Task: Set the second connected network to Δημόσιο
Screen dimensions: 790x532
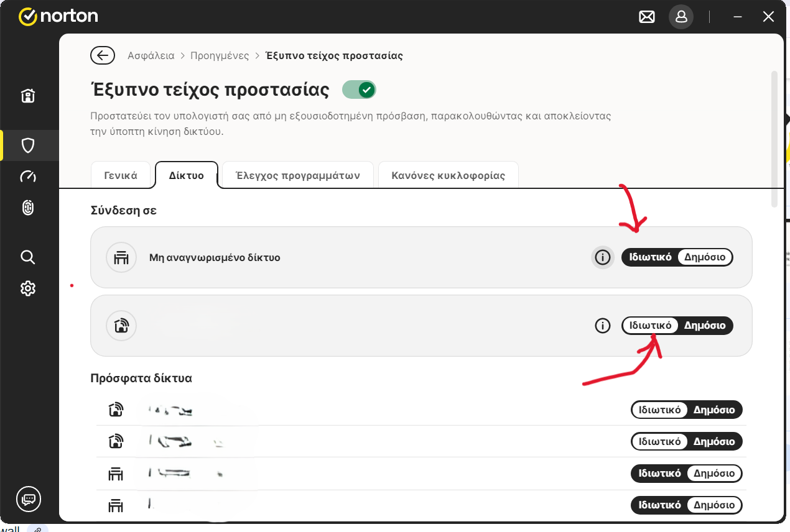Action: click(705, 326)
